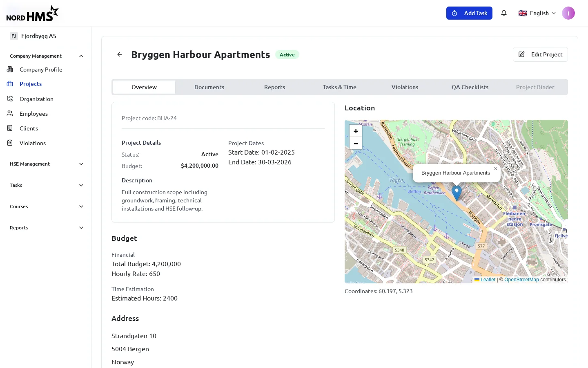Open the OpenStreetMap link
Screen dimensions: 588x368
(521, 280)
